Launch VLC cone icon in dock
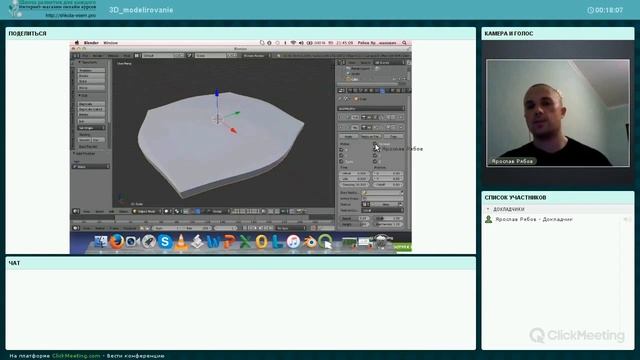Viewport: 640px width, 360px height. pyautogui.click(x=181, y=242)
